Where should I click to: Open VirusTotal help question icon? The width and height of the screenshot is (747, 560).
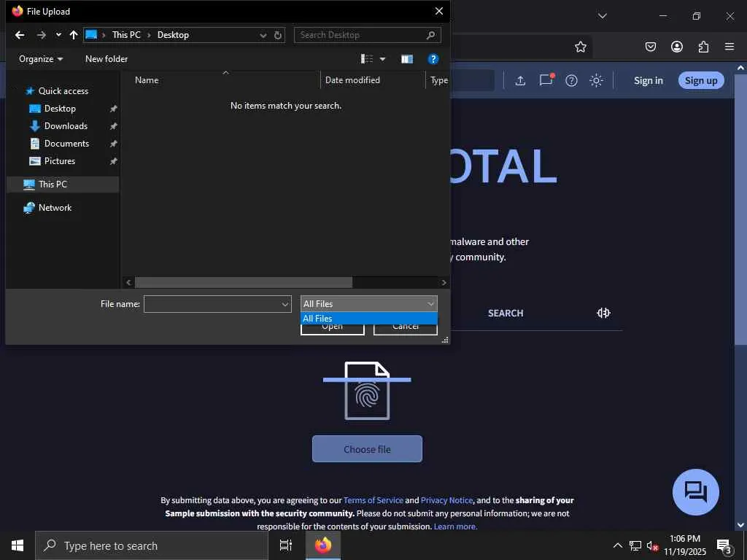[571, 80]
